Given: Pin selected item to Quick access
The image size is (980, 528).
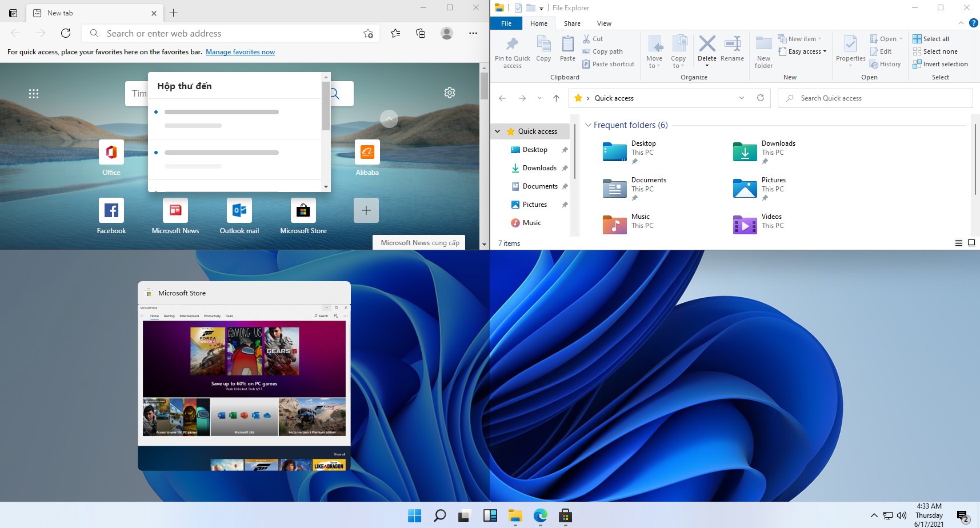Looking at the screenshot, I should click(x=512, y=51).
